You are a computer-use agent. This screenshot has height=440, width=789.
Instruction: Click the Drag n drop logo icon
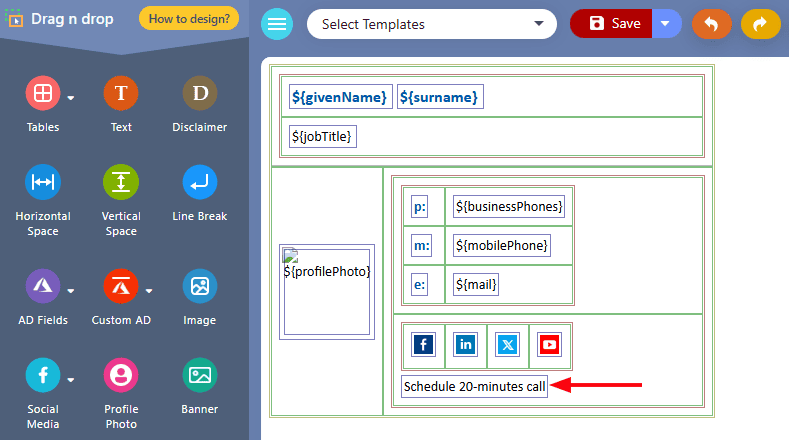pyautogui.click(x=15, y=19)
